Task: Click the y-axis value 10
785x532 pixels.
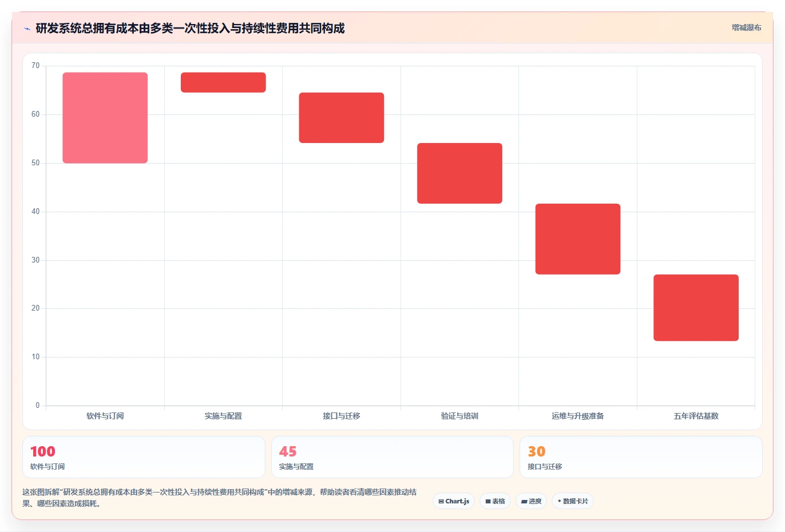Action: (35, 357)
